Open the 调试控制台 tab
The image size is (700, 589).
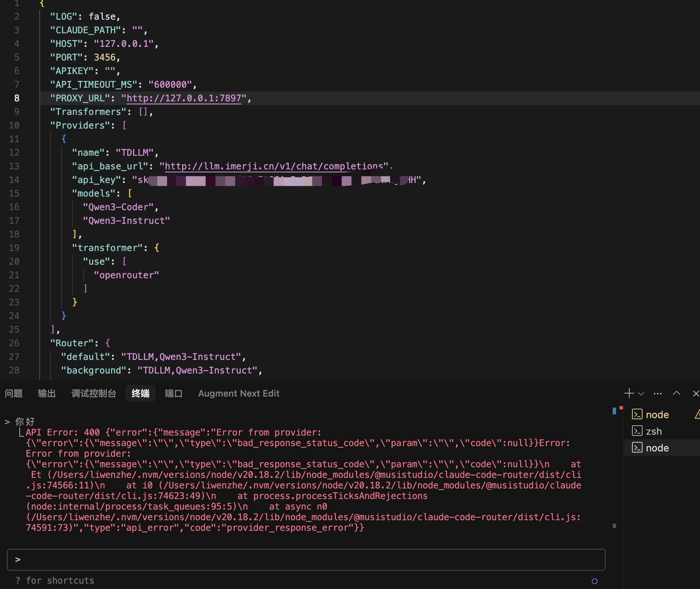[x=93, y=394]
